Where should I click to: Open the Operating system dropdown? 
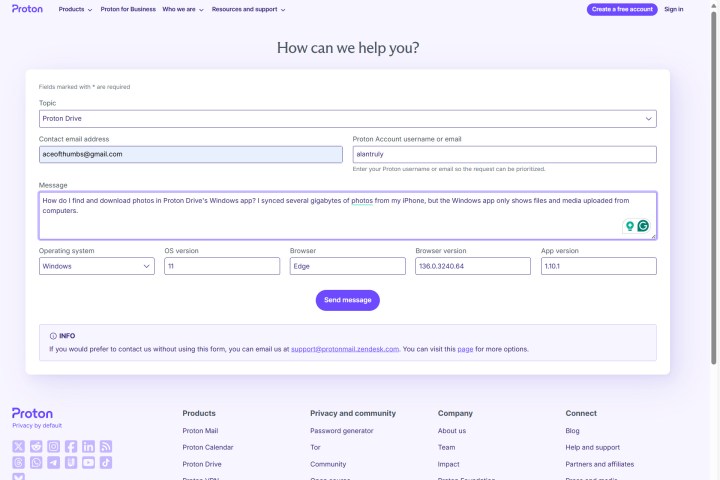(x=96, y=266)
